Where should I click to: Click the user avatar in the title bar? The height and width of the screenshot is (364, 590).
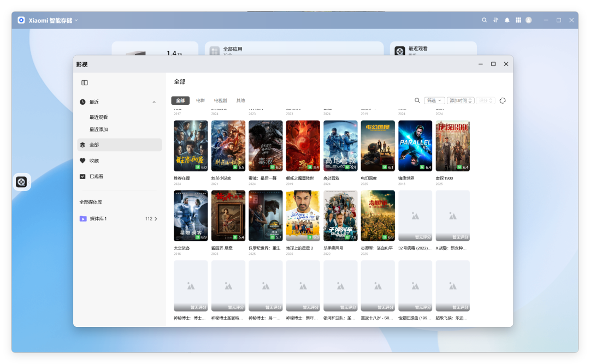(x=529, y=20)
